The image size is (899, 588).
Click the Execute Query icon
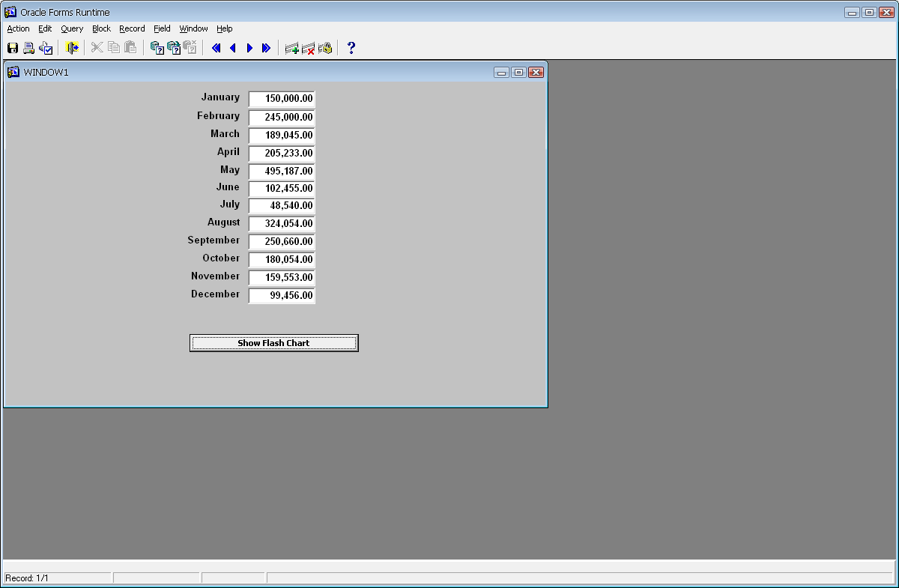(174, 48)
